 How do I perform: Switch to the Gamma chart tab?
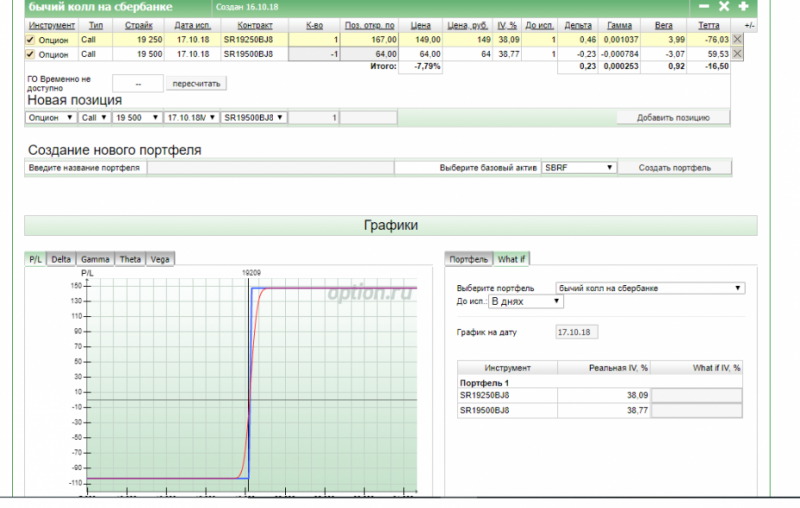(95, 259)
